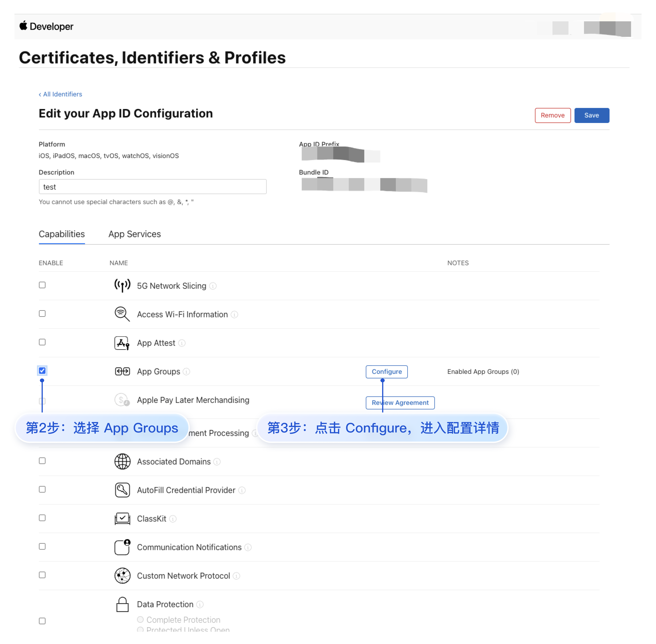Go back to All Identifiers

point(61,94)
